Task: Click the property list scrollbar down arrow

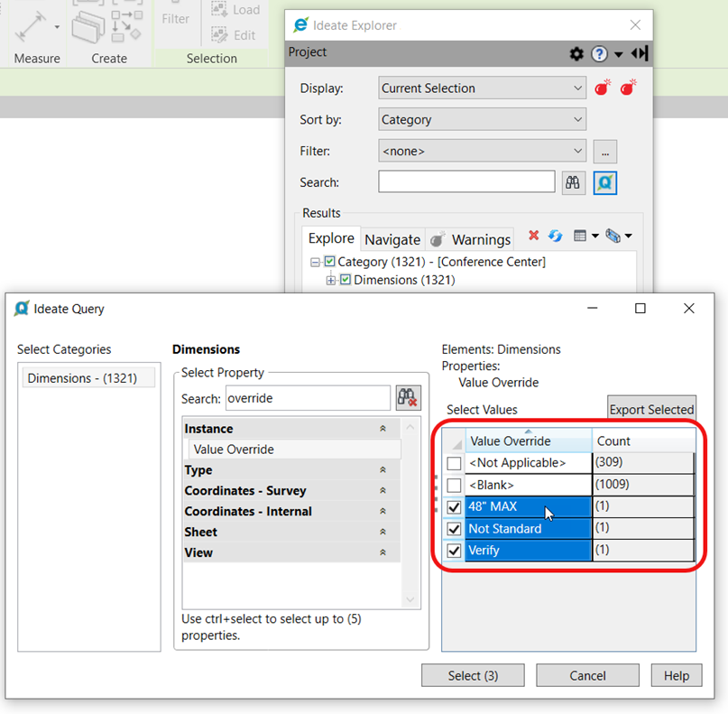Action: coord(410,599)
